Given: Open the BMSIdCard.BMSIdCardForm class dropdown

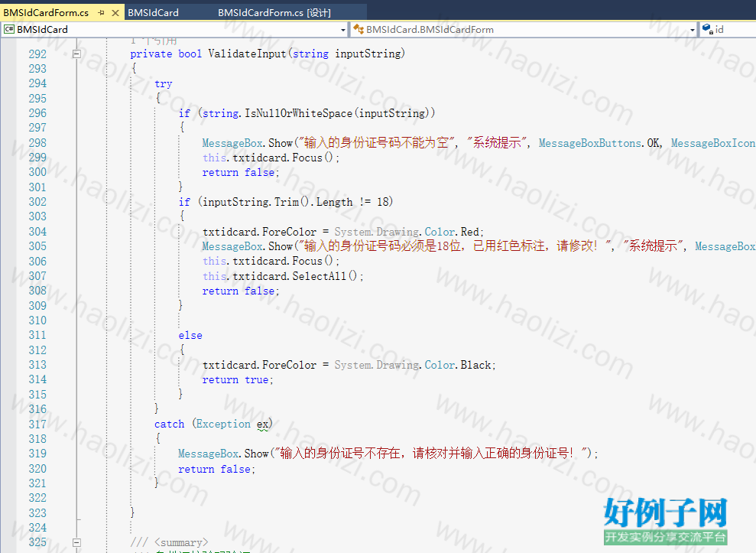Looking at the screenshot, I should tap(693, 30).
